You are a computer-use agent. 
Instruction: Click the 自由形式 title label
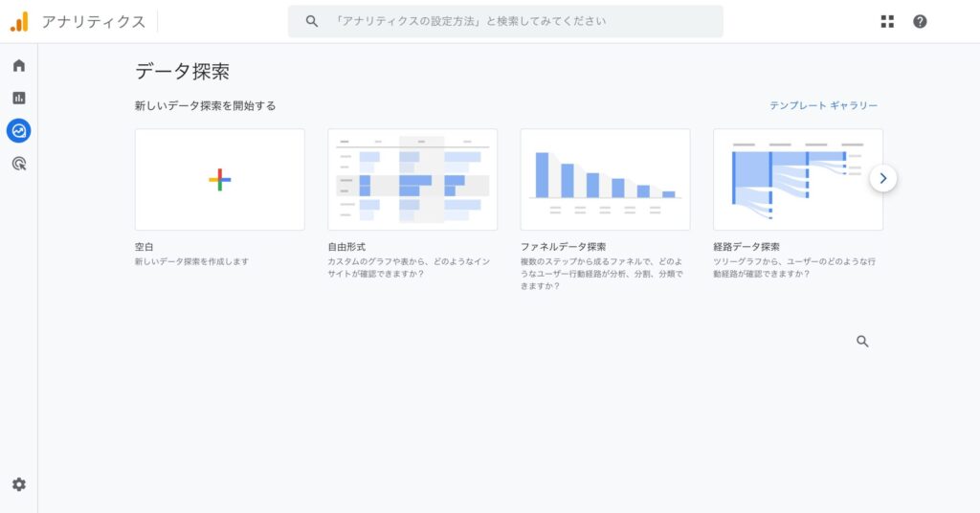point(346,247)
